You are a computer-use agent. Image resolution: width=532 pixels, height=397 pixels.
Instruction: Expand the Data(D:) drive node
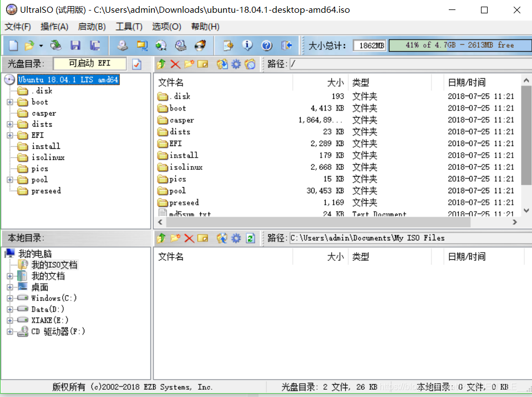pos(10,309)
